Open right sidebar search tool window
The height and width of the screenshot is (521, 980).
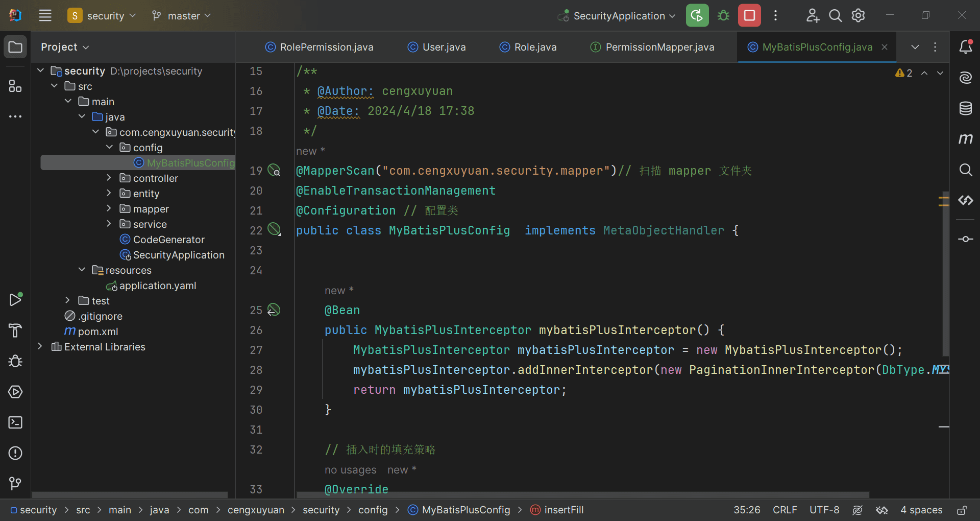(965, 170)
